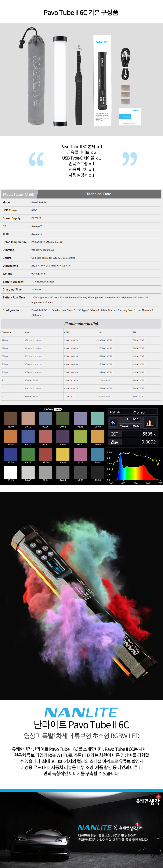Click the yellow-green swatch labeled 99.92

[x=80, y=437]
